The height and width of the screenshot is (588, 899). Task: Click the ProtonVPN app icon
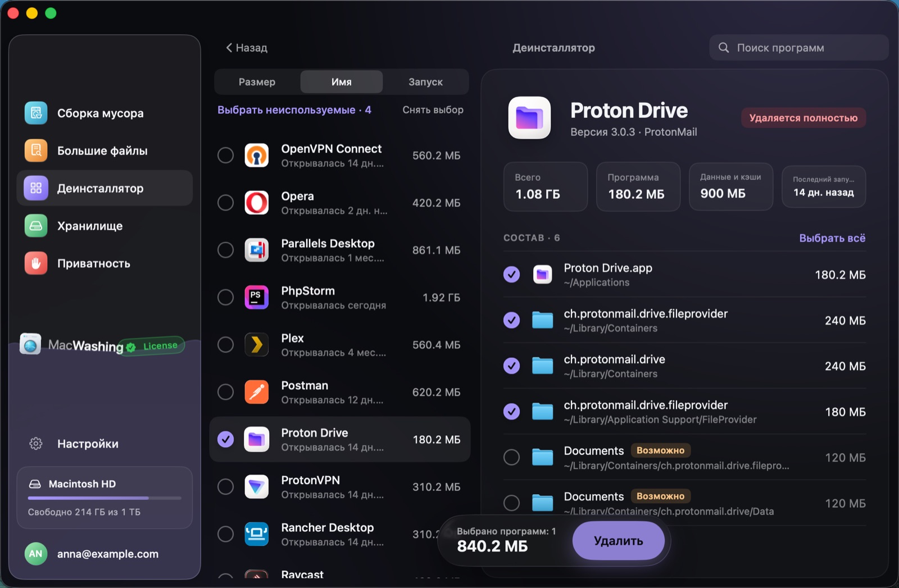257,487
